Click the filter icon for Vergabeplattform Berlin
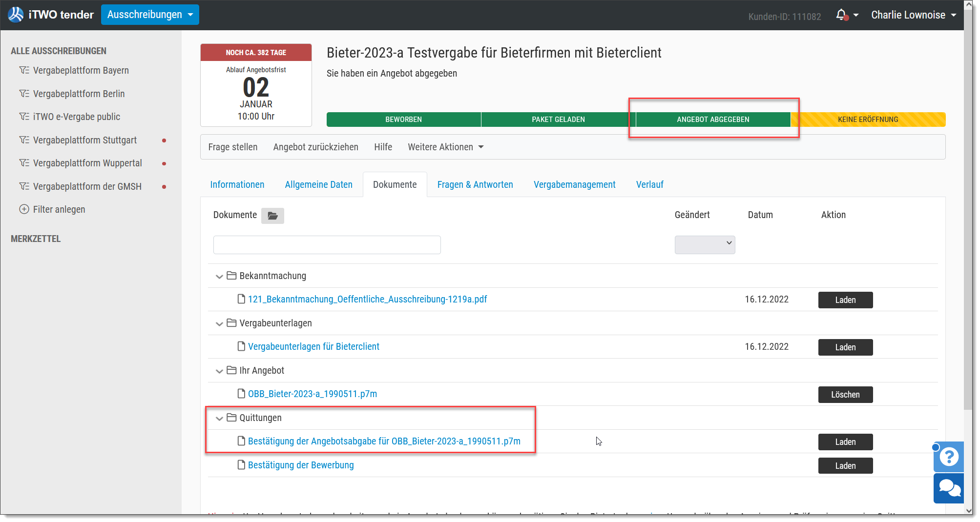This screenshot has width=980, height=522. pyautogui.click(x=24, y=94)
